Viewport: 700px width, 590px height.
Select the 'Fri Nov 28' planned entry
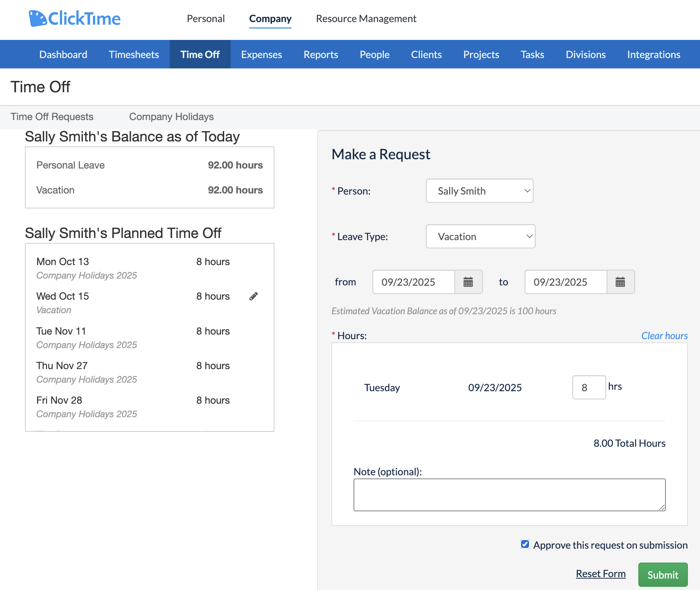click(x=150, y=407)
